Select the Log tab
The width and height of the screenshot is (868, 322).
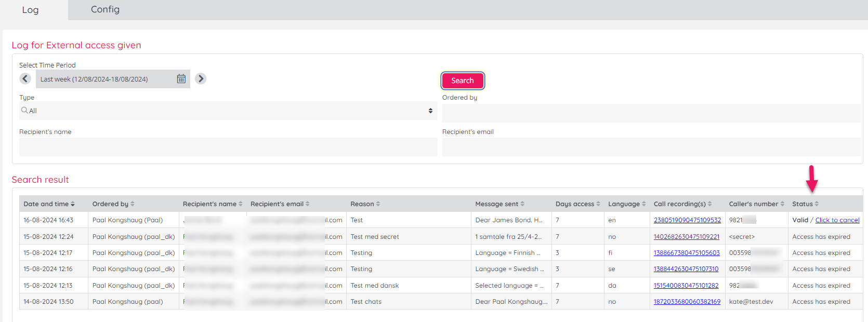30,10
